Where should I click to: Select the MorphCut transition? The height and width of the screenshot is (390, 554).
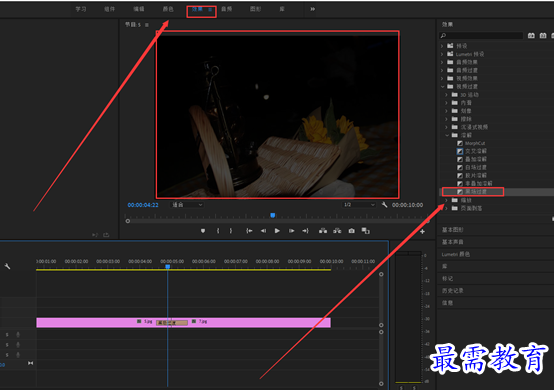[x=475, y=143]
